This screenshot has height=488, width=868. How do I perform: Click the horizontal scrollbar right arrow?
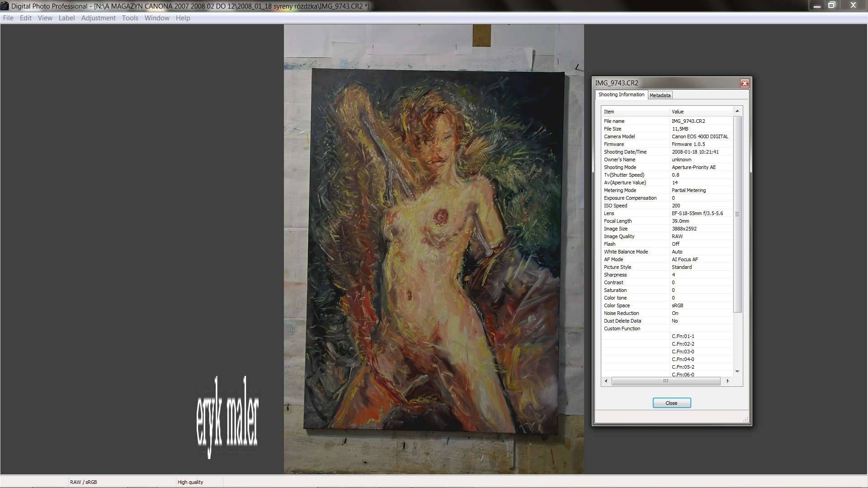coord(727,381)
